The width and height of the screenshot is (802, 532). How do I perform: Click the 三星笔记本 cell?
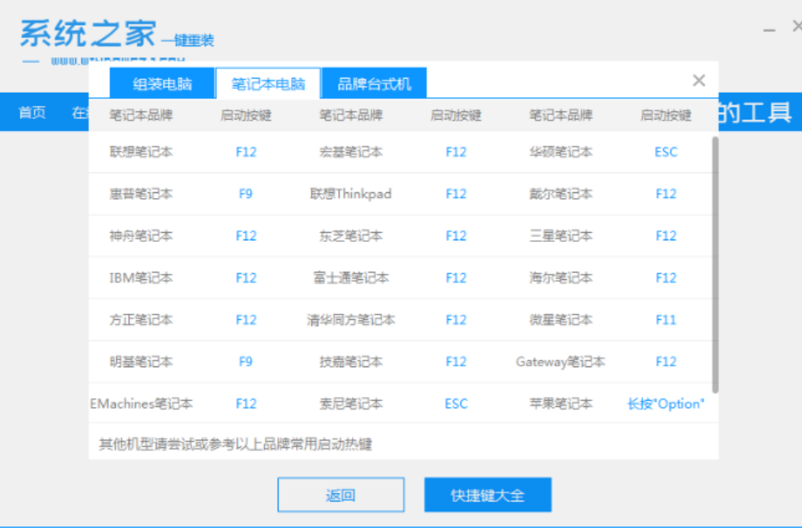(x=561, y=236)
